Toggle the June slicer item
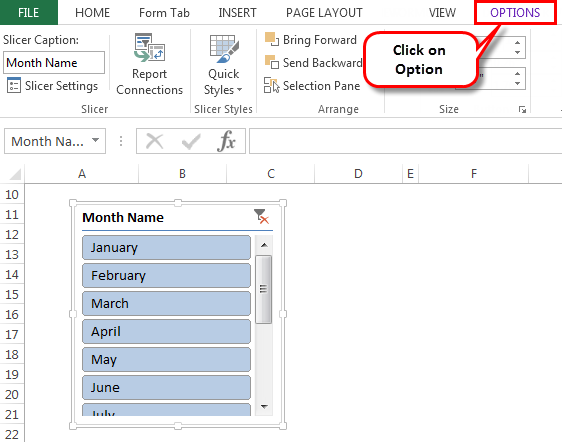562x442 pixels. (x=166, y=387)
